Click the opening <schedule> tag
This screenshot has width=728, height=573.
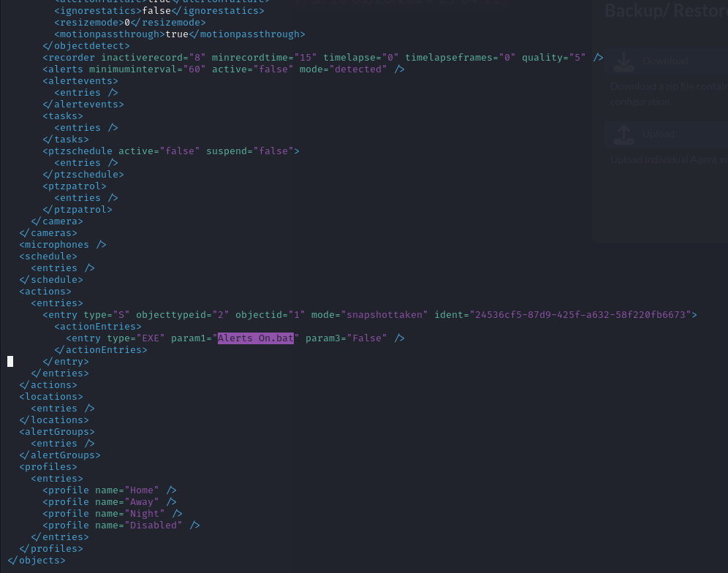[x=48, y=257]
